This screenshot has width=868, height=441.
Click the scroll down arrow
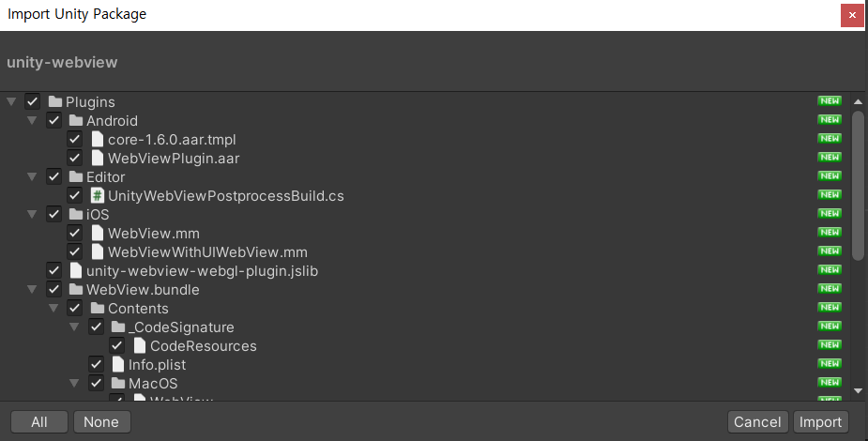(858, 390)
